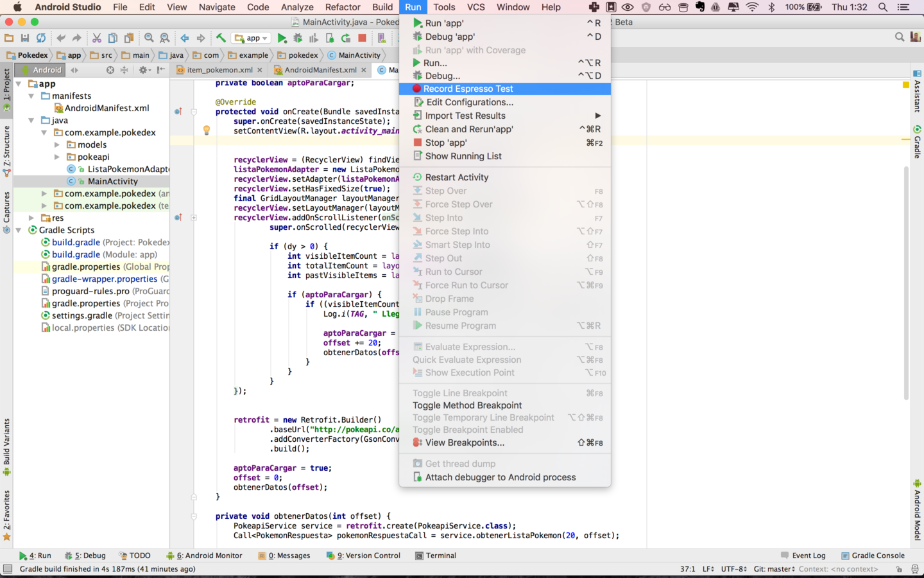Click the Paste icon in the toolbar
Viewport: 924px width, 578px height.
click(129, 38)
